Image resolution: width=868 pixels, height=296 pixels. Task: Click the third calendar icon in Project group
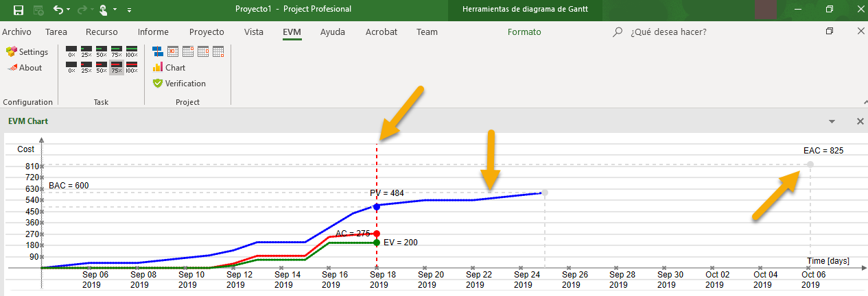203,51
